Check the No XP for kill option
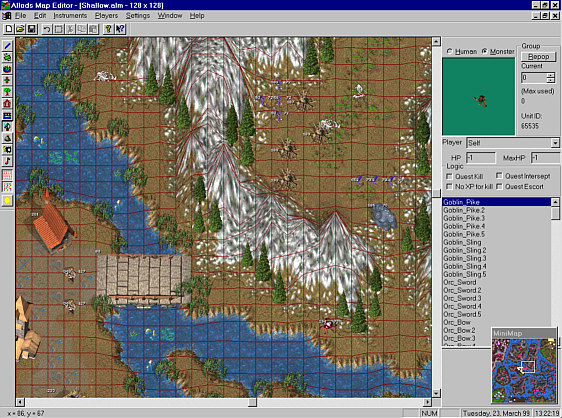 pos(449,186)
